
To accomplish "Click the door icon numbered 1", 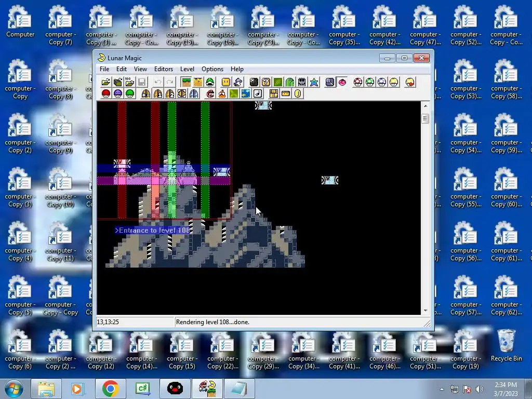I will [x=158, y=94].
